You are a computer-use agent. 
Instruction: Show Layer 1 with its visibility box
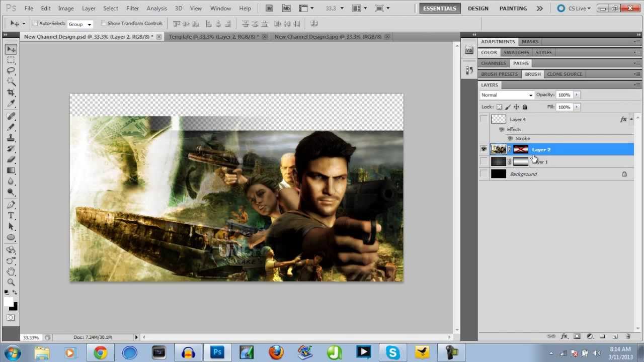[x=484, y=161]
